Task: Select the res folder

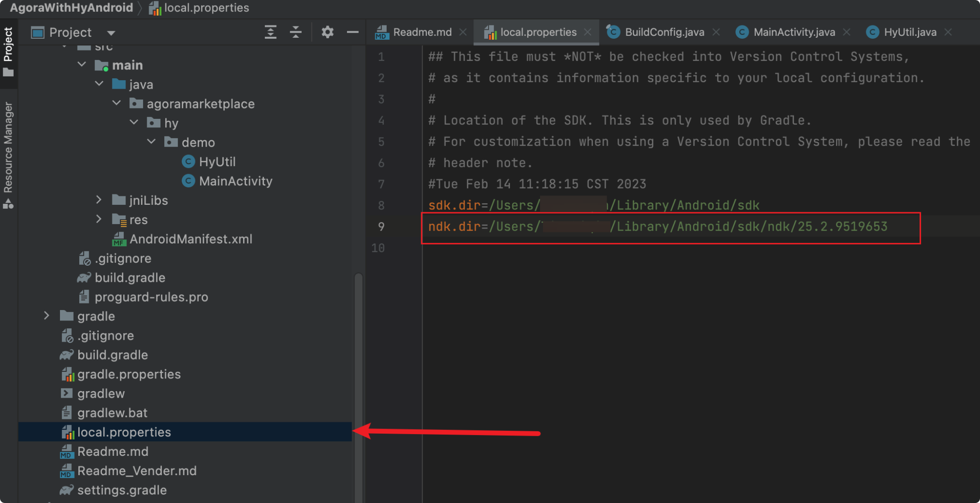Action: click(x=138, y=220)
